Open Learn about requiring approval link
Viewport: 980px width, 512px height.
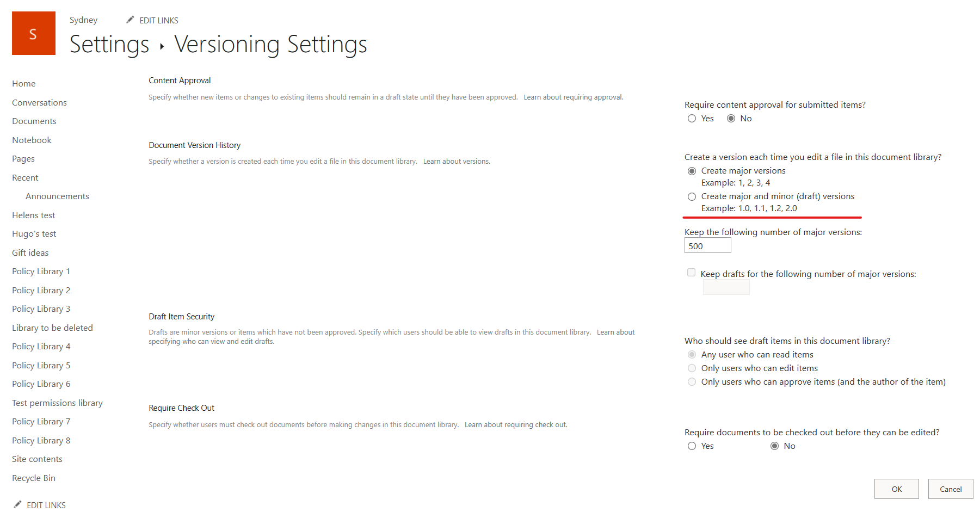point(572,97)
